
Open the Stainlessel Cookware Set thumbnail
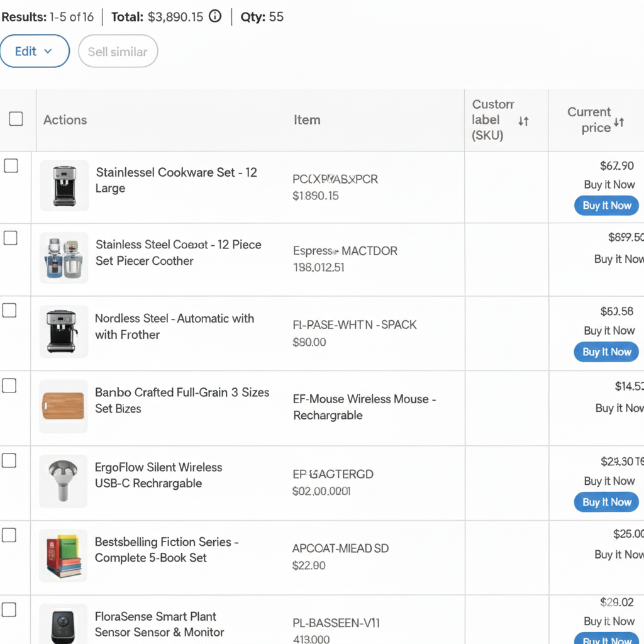pos(64,186)
